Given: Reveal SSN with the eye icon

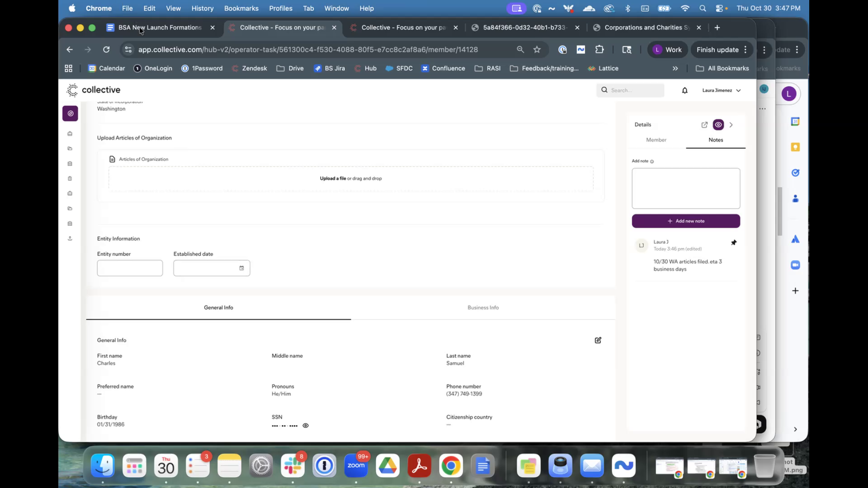Looking at the screenshot, I should 306,426.
